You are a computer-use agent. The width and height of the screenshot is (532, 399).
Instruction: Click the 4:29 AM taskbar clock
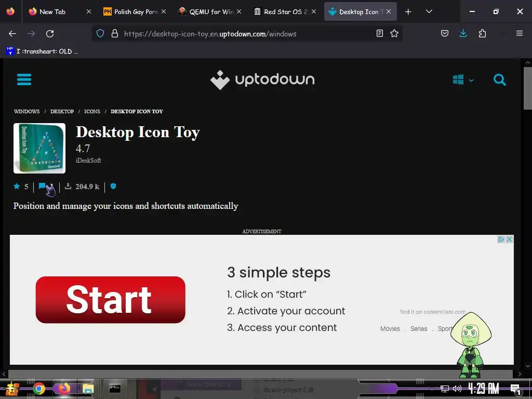(484, 389)
